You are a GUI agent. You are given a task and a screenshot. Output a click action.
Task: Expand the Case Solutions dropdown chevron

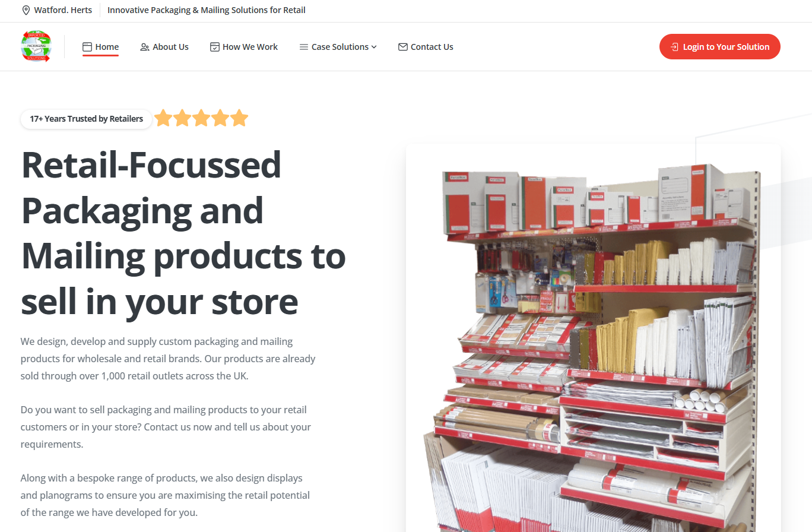374,47
